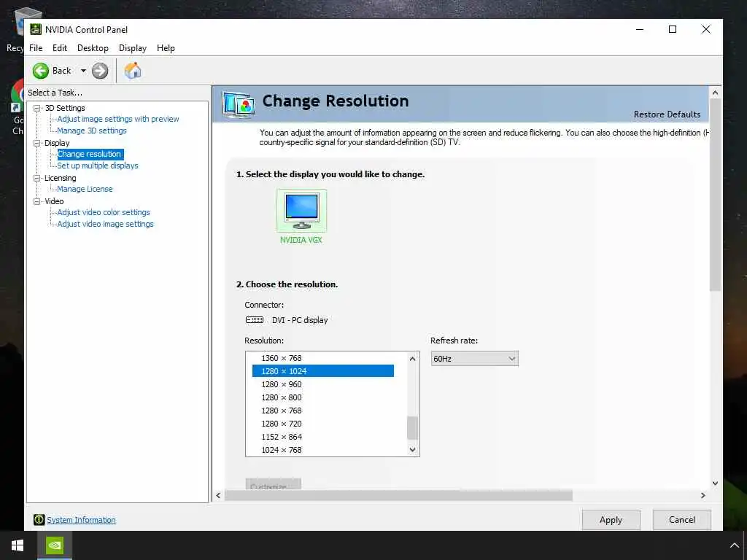
Task: Click the NVIDIA Control Panel title bar icon
Action: (36, 29)
